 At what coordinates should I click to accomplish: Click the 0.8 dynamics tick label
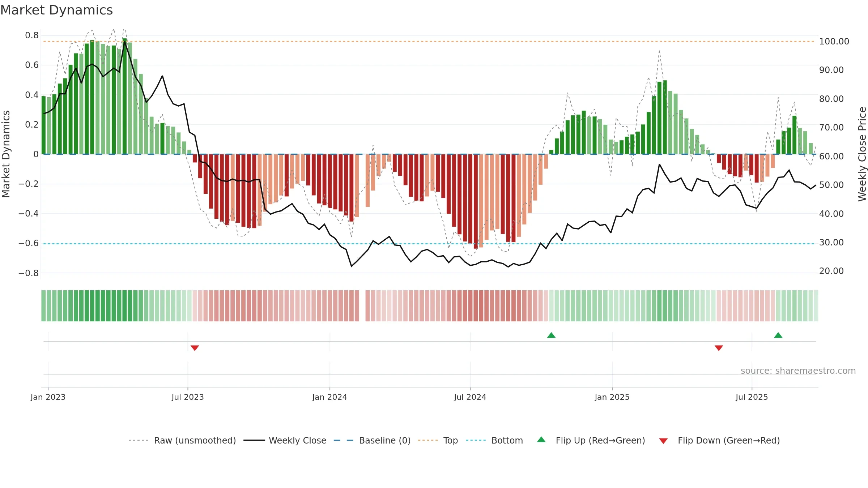32,35
